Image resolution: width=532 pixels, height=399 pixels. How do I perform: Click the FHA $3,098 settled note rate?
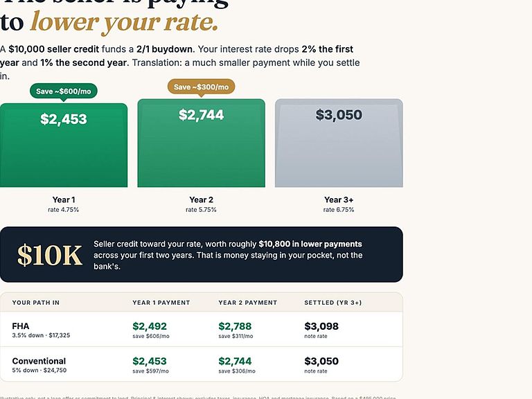[321, 326]
